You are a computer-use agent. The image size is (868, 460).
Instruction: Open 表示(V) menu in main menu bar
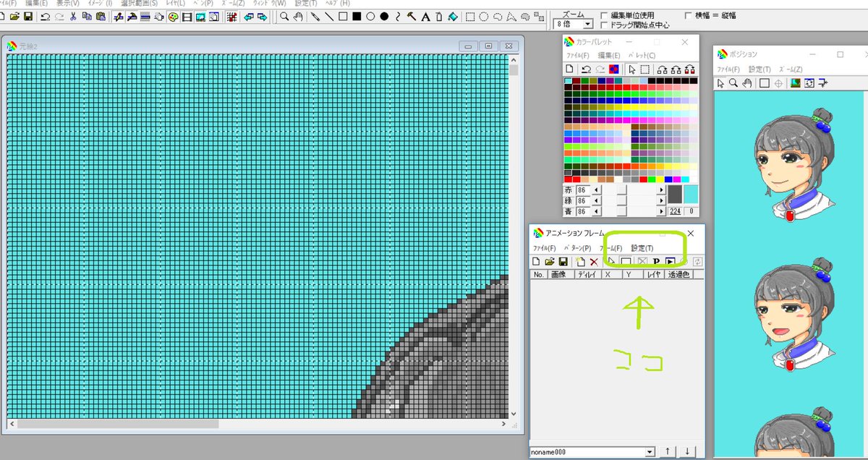[68, 3]
